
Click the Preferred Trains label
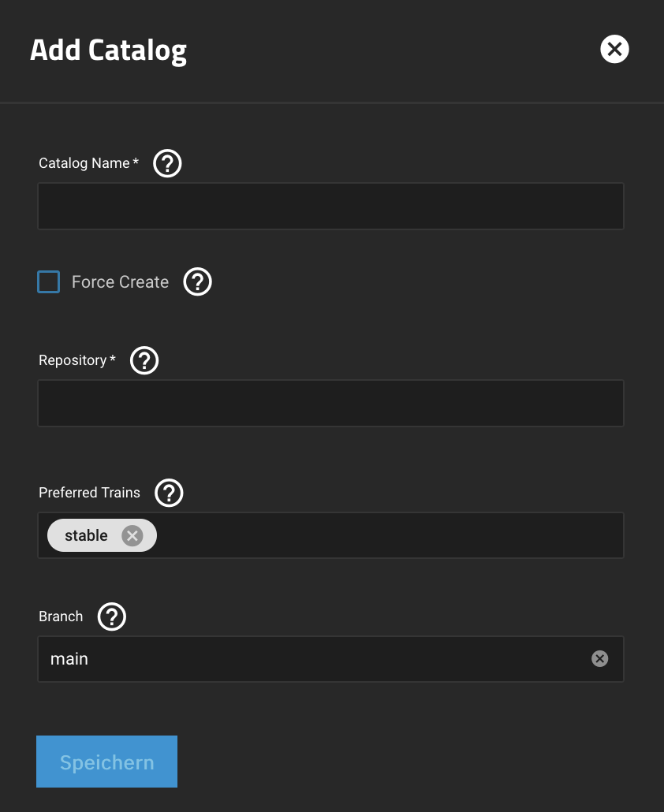tap(89, 493)
